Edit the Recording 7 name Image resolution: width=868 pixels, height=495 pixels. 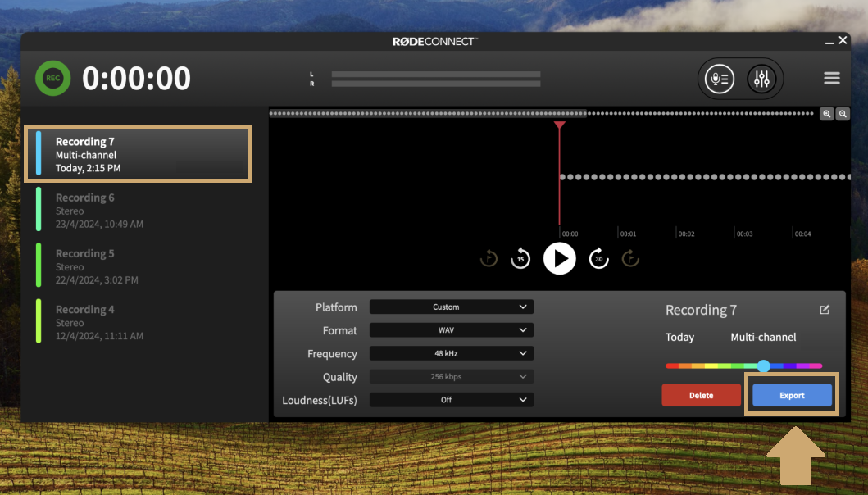point(825,310)
